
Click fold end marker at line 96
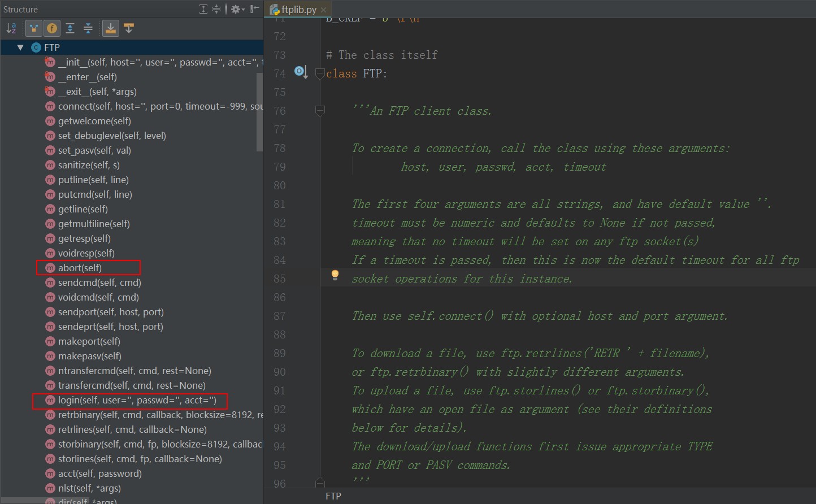pos(320,482)
